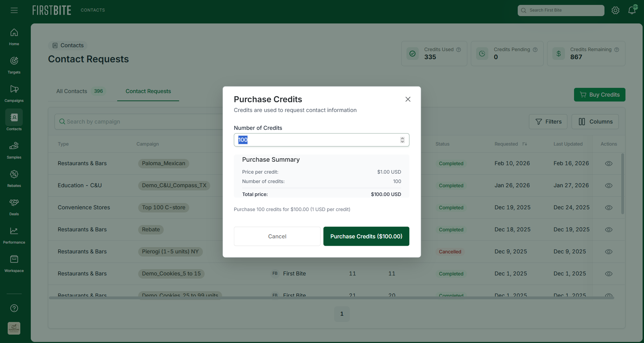The image size is (644, 343).
Task: View details for Dec 9, 2025 request
Action: (609, 252)
